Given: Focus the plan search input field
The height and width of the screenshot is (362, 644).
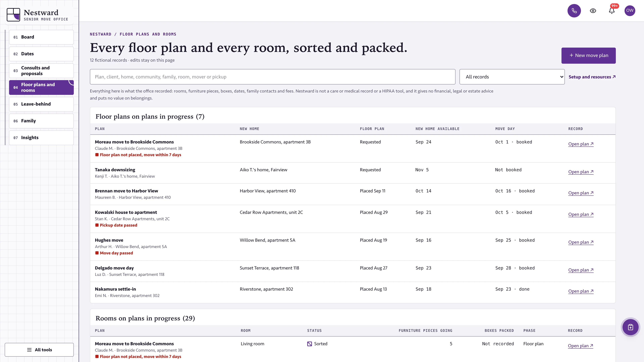Looking at the screenshot, I should 273,77.
